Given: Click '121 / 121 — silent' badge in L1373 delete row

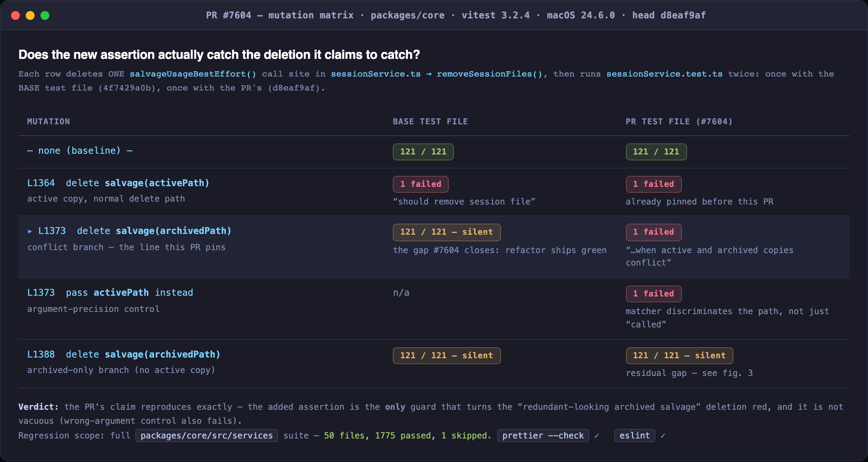Looking at the screenshot, I should (447, 232).
